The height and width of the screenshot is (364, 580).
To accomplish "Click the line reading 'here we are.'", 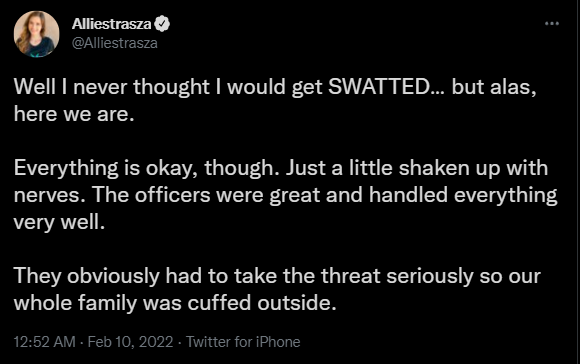I will (74, 114).
